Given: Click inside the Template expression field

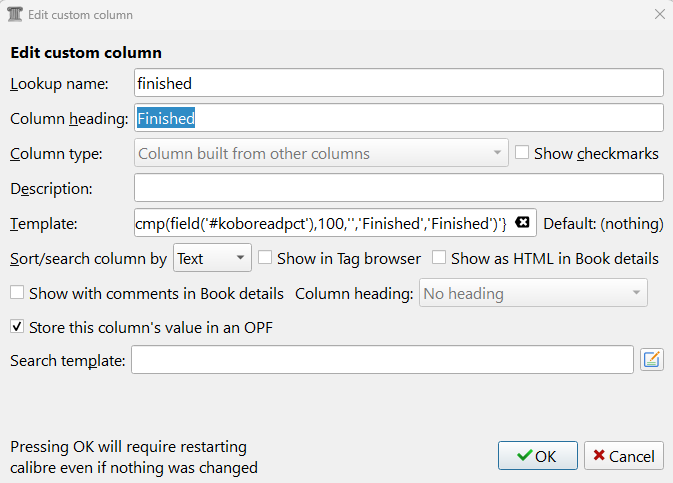Looking at the screenshot, I should click(320, 222).
